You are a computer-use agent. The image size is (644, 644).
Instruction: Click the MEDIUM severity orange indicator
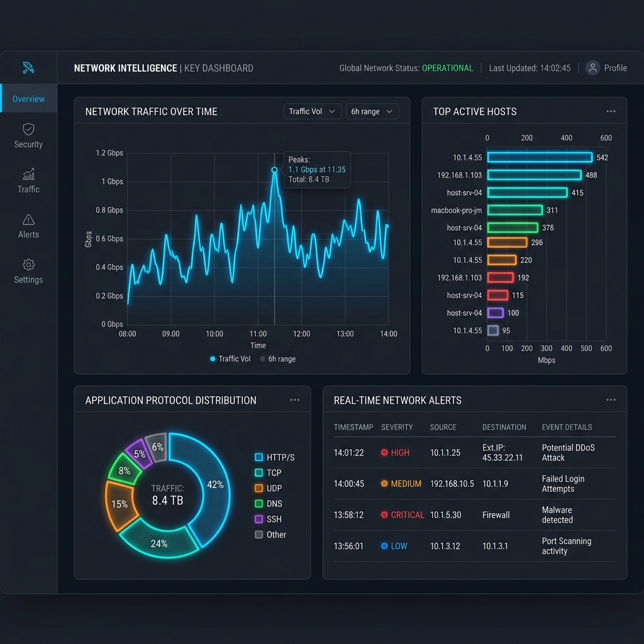(x=384, y=484)
